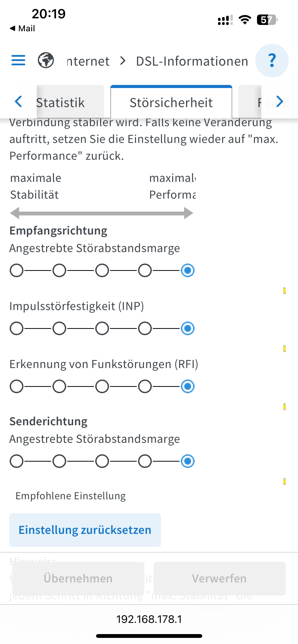The image size is (298, 644).
Task: Tap the Verwerfen button
Action: [219, 578]
